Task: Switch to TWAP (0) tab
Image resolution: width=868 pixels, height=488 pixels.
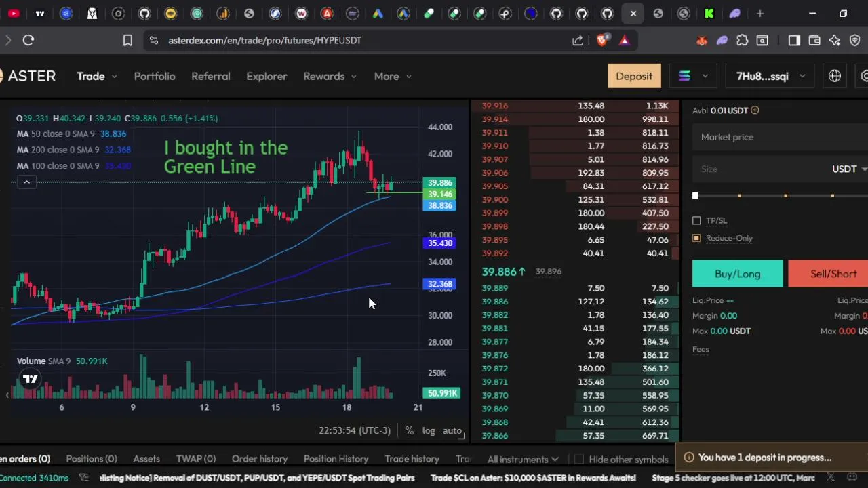Action: click(x=196, y=459)
